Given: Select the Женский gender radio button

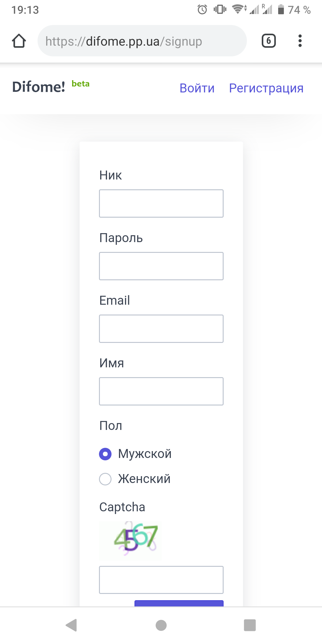Looking at the screenshot, I should click(x=105, y=479).
